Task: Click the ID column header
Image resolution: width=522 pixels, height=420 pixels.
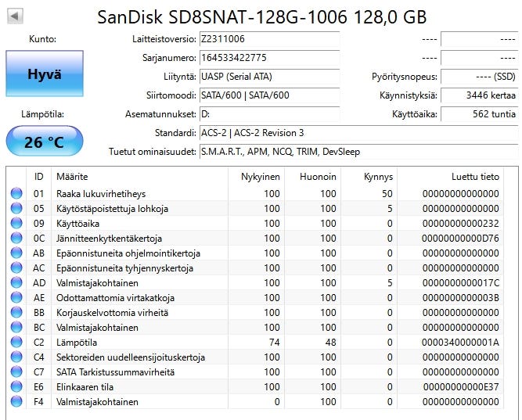Action: click(39, 177)
